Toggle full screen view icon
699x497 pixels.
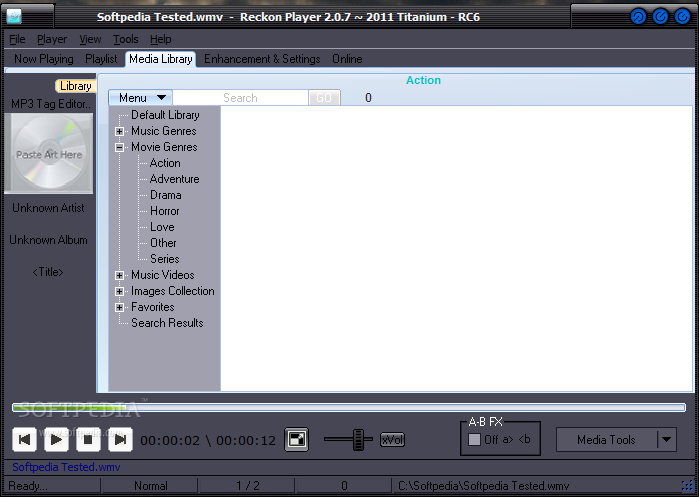pos(296,439)
